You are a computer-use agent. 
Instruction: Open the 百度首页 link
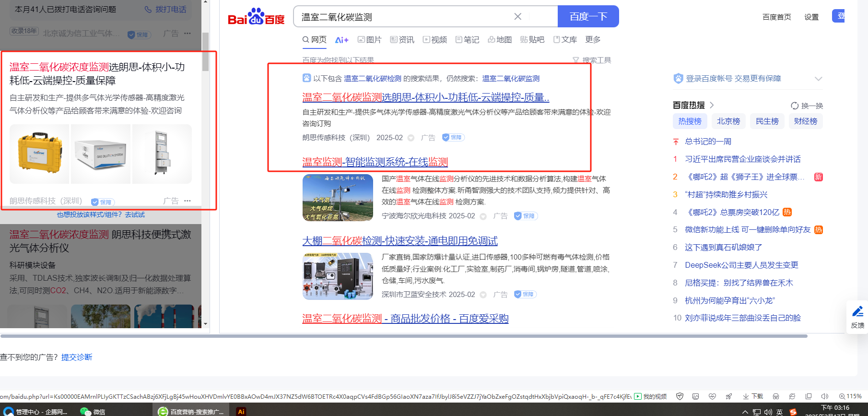[777, 17]
